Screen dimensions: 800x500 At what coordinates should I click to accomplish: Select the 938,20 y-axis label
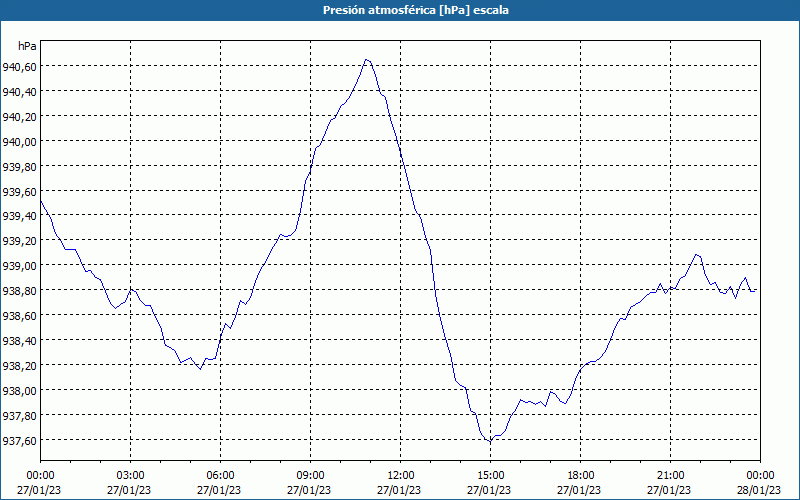point(19,365)
